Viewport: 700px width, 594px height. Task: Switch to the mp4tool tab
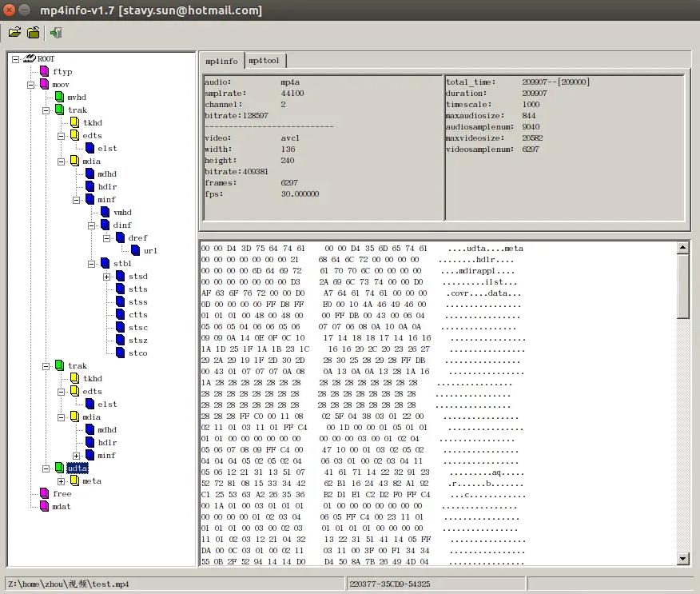[264, 61]
